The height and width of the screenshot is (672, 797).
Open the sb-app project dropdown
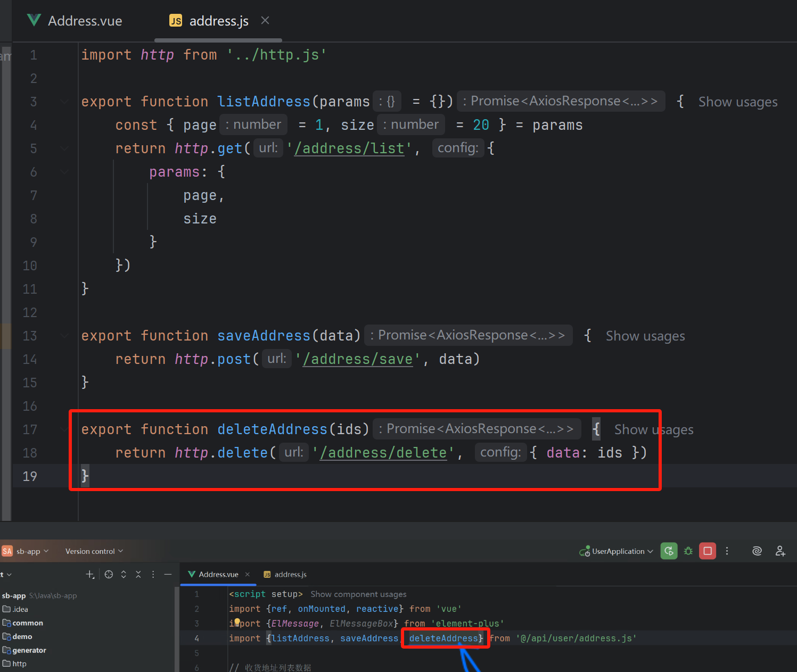point(32,551)
